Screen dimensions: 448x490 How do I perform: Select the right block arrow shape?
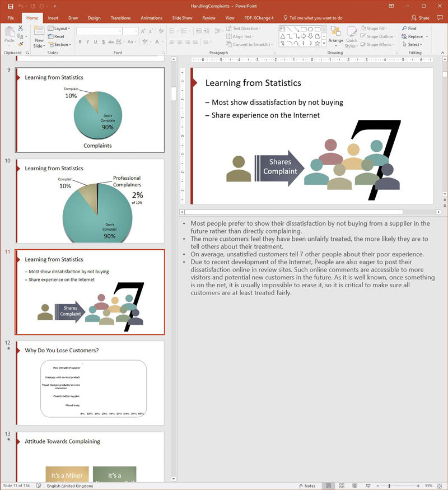point(304,36)
